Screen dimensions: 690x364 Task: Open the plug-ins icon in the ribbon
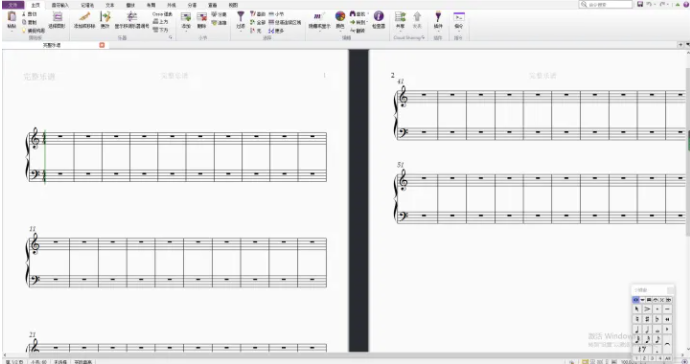(438, 17)
